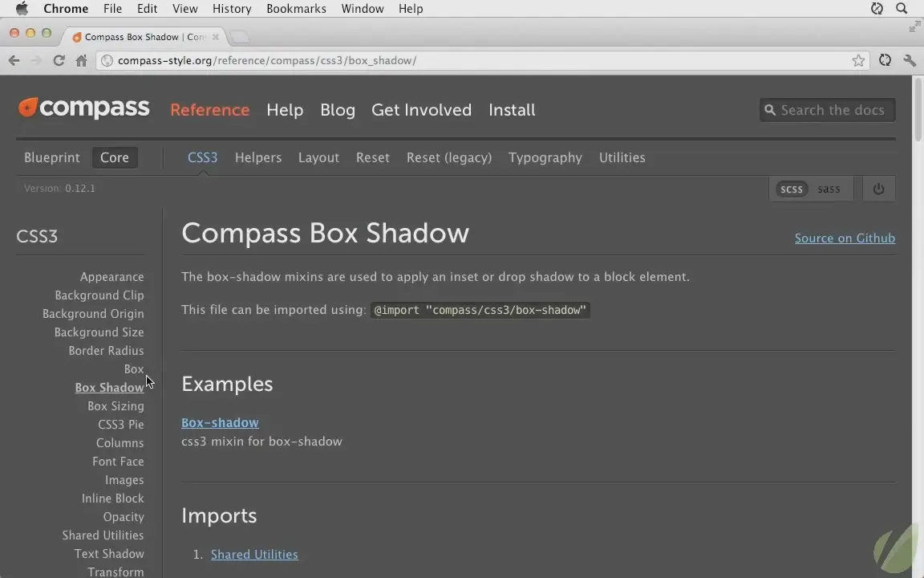
Task: Select the Core framework toggle
Action: [115, 157]
